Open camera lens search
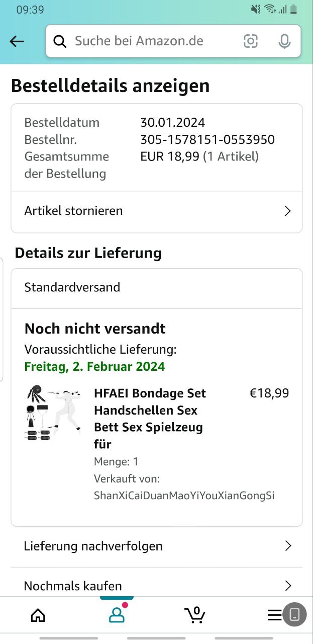The height and width of the screenshot is (644, 313). click(x=251, y=41)
